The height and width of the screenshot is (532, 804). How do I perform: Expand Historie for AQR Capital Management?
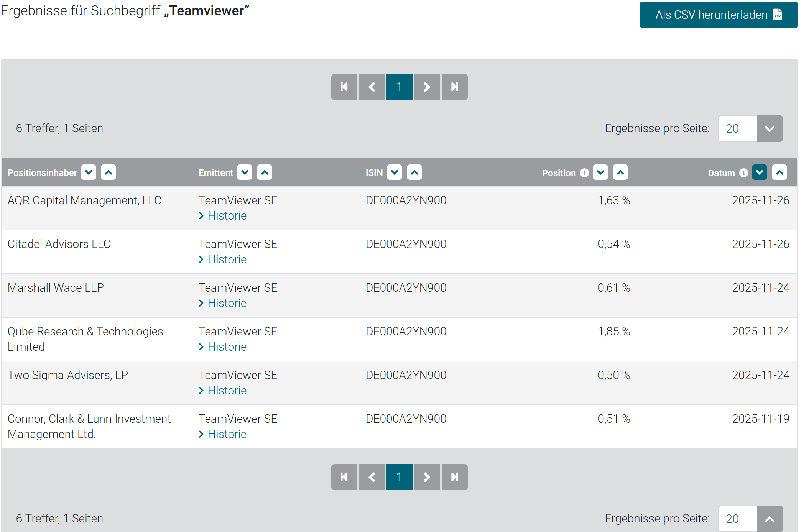click(x=227, y=216)
